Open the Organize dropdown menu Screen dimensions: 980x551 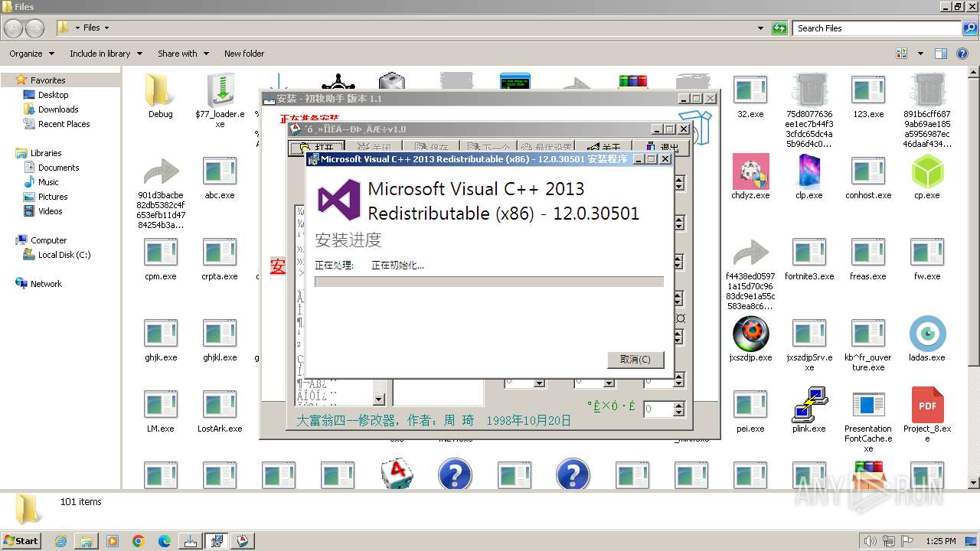(31, 54)
